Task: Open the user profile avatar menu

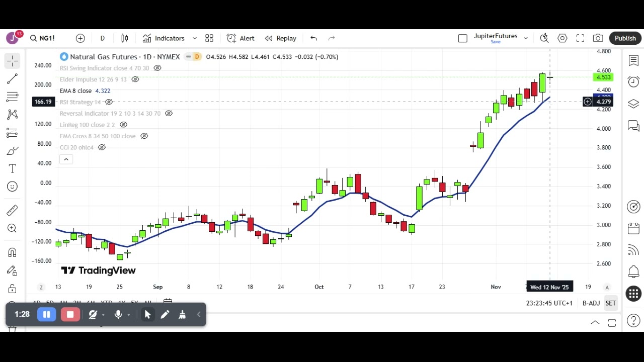Action: tap(12, 38)
